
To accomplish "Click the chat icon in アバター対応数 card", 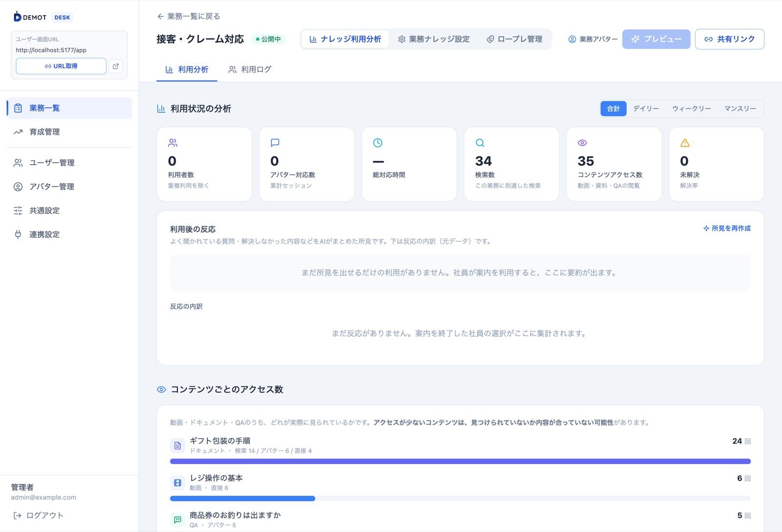I will click(275, 143).
